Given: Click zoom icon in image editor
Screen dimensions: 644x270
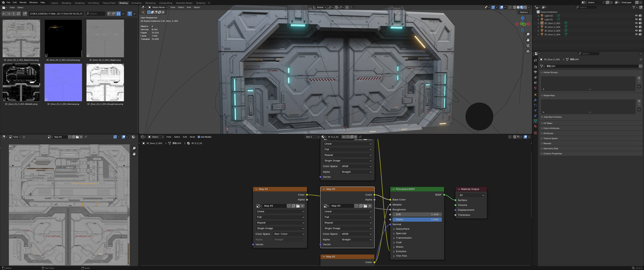Looking at the screenshot, I should coord(134,148).
